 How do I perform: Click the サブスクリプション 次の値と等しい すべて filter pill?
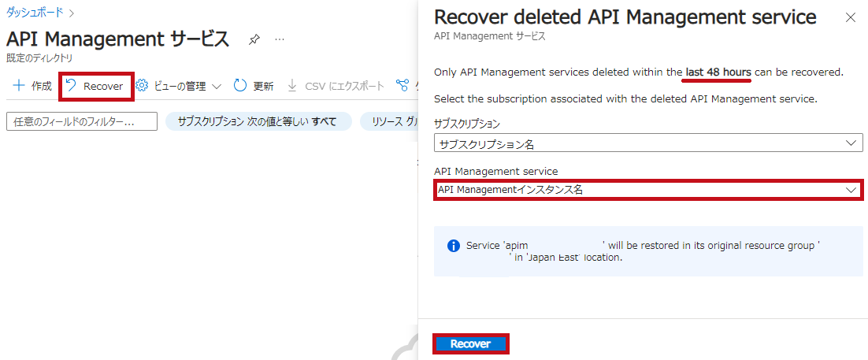coord(258,122)
